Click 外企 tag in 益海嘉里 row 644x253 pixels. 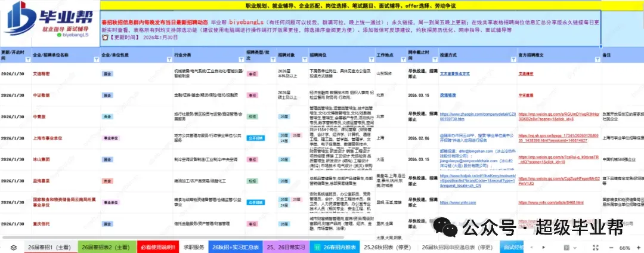click(107, 181)
